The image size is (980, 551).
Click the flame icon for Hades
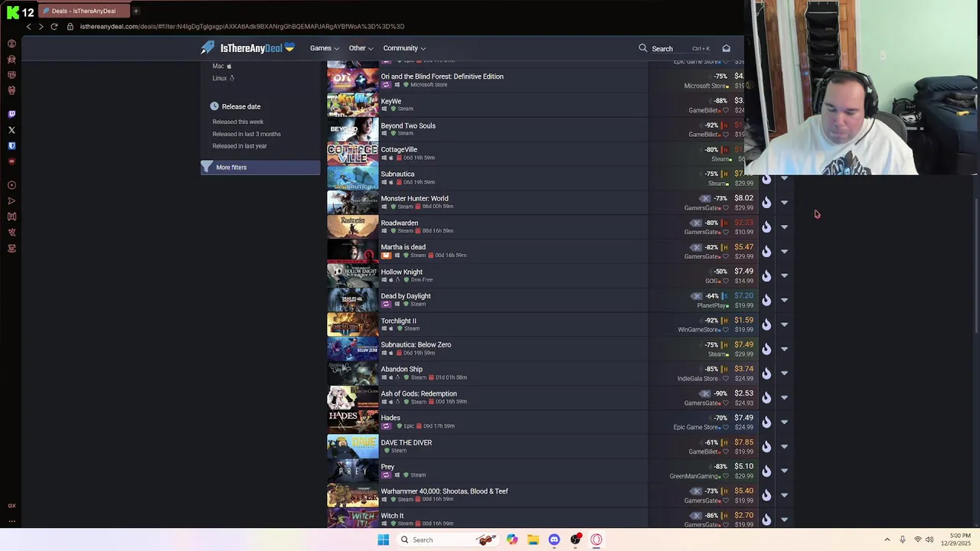pos(766,422)
